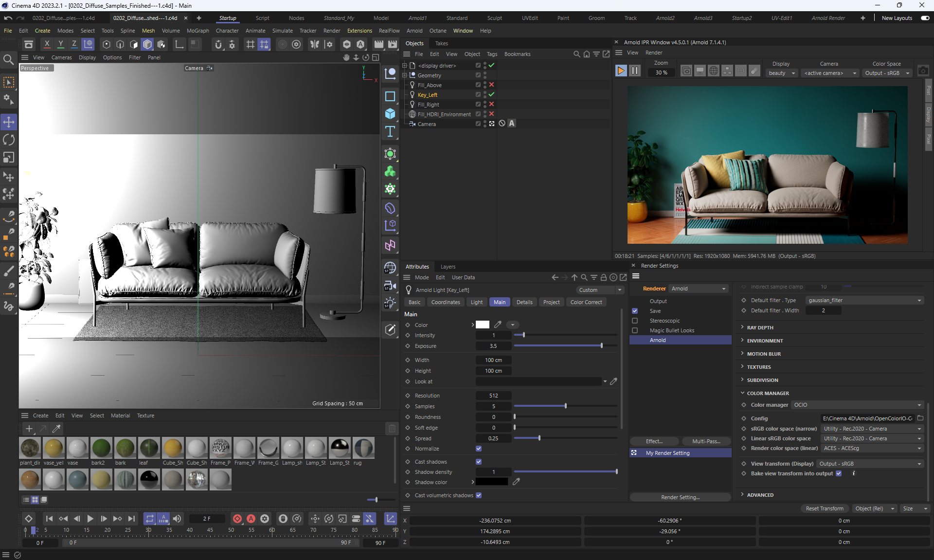934x560 pixels.
Task: Click the Cube primitive icon
Action: [390, 114]
